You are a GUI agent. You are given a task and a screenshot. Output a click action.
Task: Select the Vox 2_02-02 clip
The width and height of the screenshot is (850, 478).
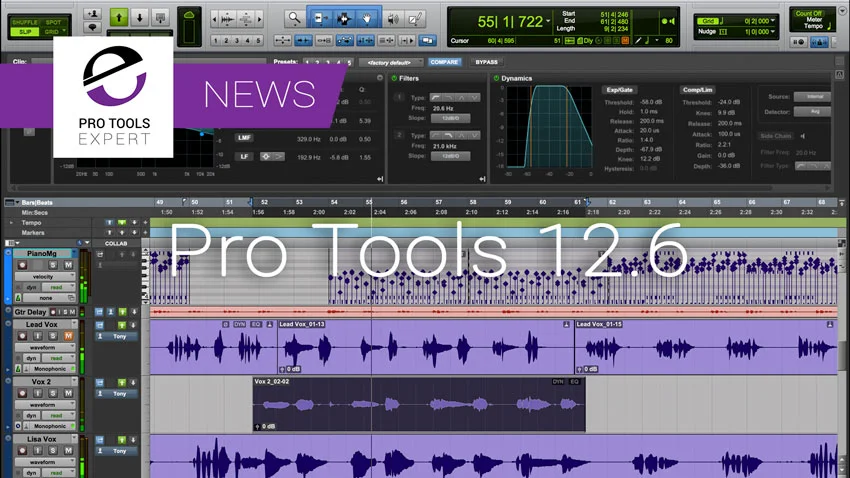tap(419, 404)
